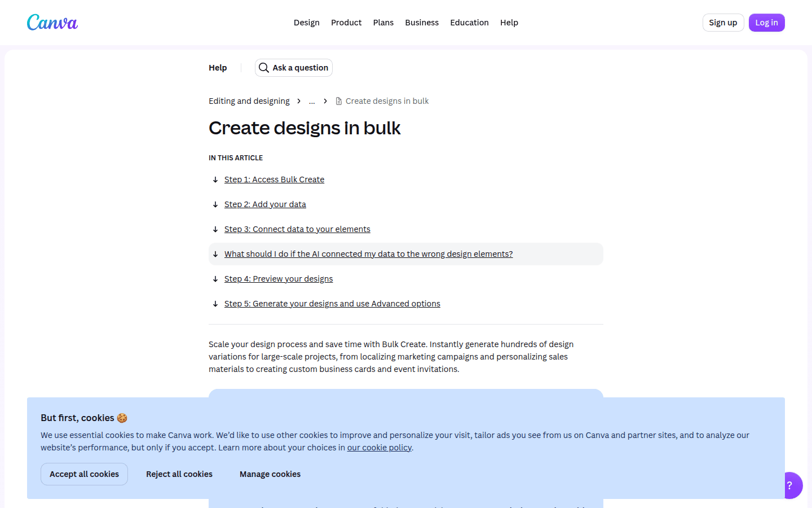Image resolution: width=812 pixels, height=508 pixels.
Task: Open Manage cookies
Action: click(270, 474)
